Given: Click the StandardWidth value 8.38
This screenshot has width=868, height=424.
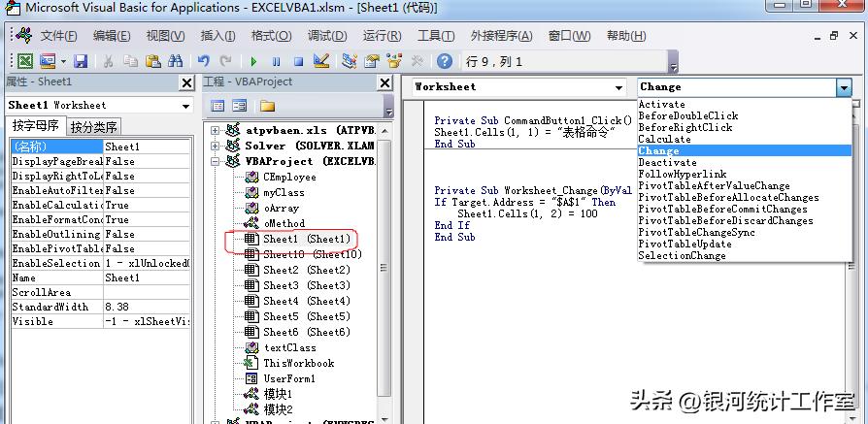Looking at the screenshot, I should pyautogui.click(x=147, y=307).
